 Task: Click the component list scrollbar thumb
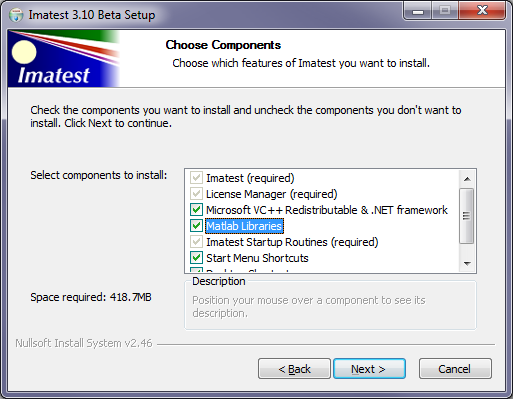467,216
